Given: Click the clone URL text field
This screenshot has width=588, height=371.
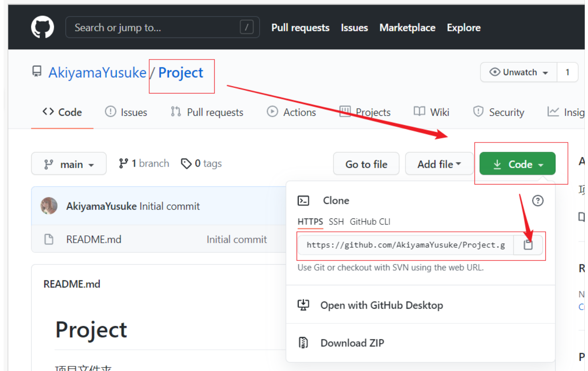Looking at the screenshot, I should click(406, 245).
